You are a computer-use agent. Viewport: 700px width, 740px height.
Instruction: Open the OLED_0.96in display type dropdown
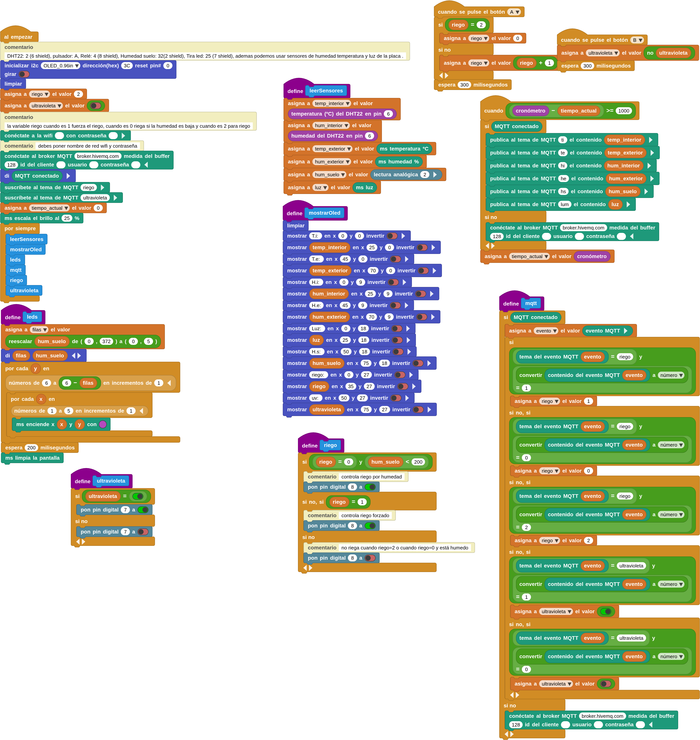pyautogui.click(x=60, y=66)
